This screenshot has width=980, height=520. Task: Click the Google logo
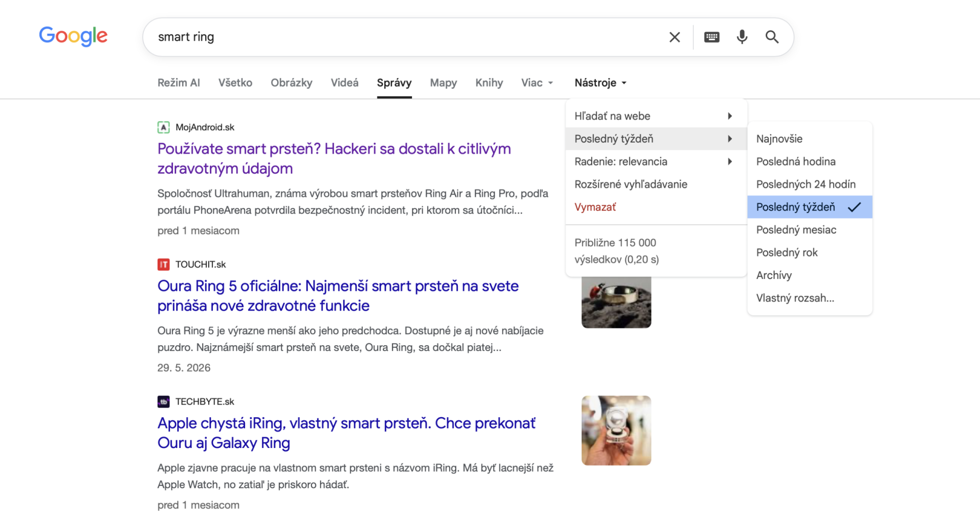(x=73, y=36)
